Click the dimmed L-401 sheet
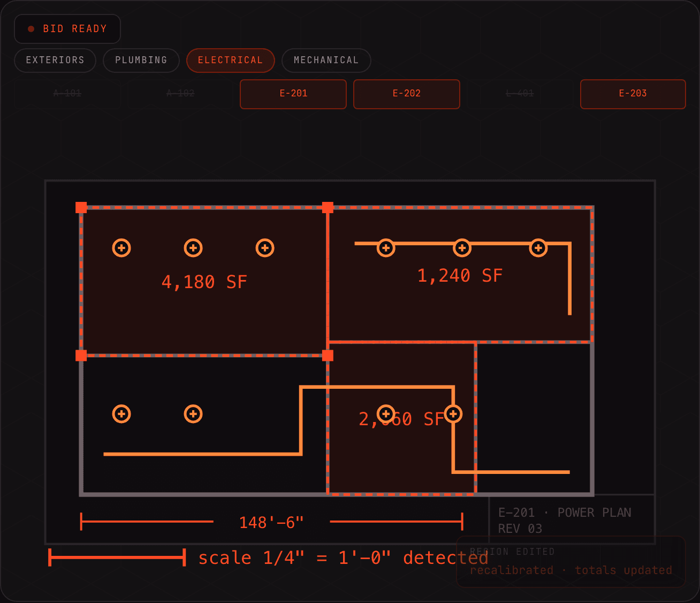This screenshot has height=603, width=700. [520, 94]
